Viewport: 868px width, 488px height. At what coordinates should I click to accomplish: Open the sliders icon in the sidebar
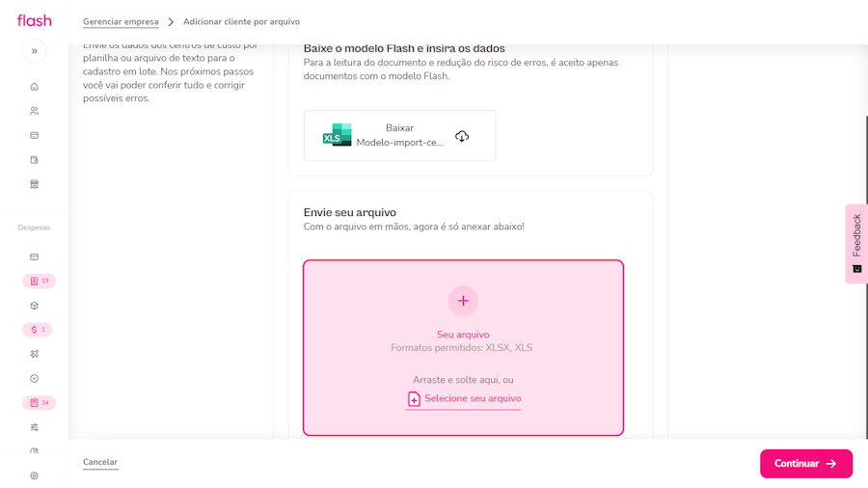pos(34,427)
